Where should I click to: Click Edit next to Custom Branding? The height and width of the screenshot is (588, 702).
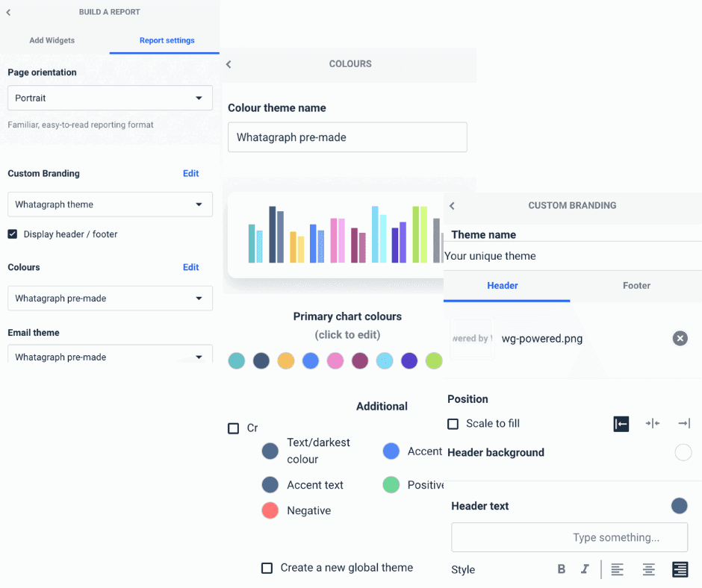(190, 173)
